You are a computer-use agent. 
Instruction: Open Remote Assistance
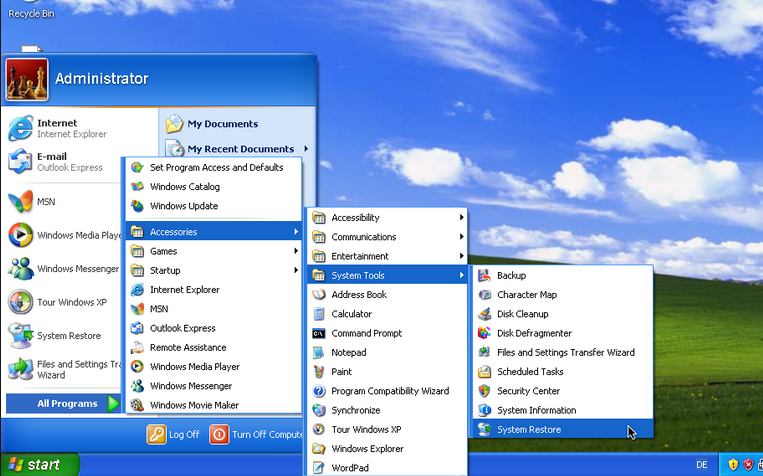tap(214, 348)
